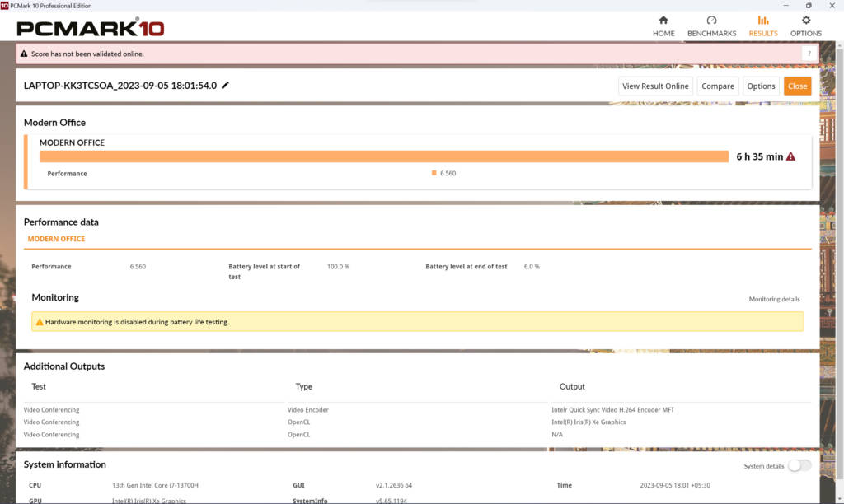Open the Home section

pos(663,26)
